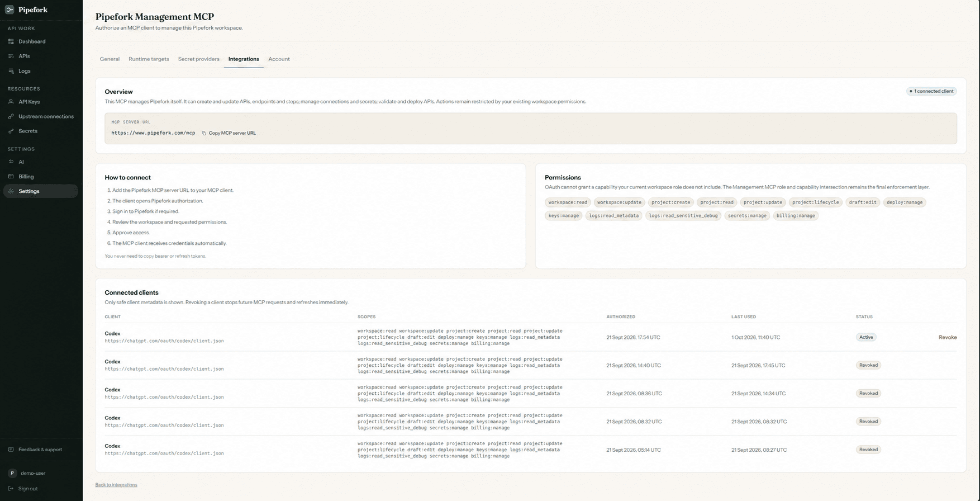This screenshot has height=501, width=980.
Task: Click the AI settings icon
Action: 11,162
